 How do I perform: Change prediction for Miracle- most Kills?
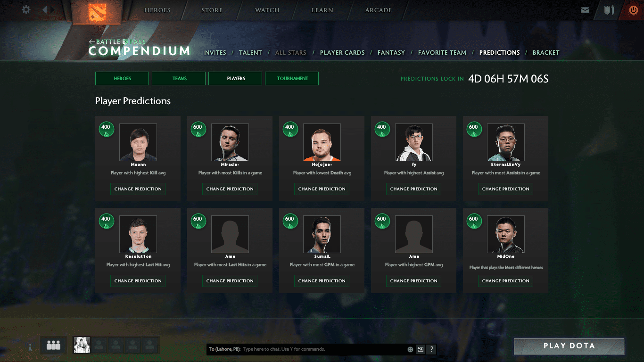230,189
